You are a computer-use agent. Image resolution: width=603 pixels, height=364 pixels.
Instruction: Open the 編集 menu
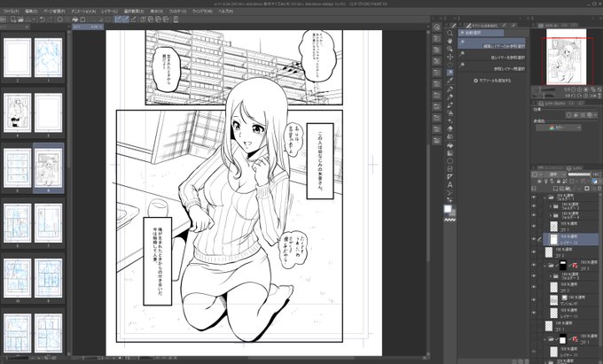click(31, 12)
